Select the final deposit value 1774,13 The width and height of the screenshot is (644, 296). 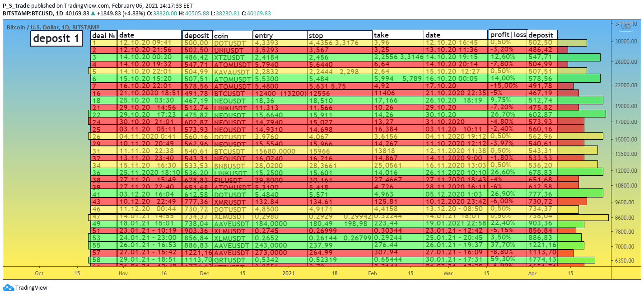coord(542,260)
